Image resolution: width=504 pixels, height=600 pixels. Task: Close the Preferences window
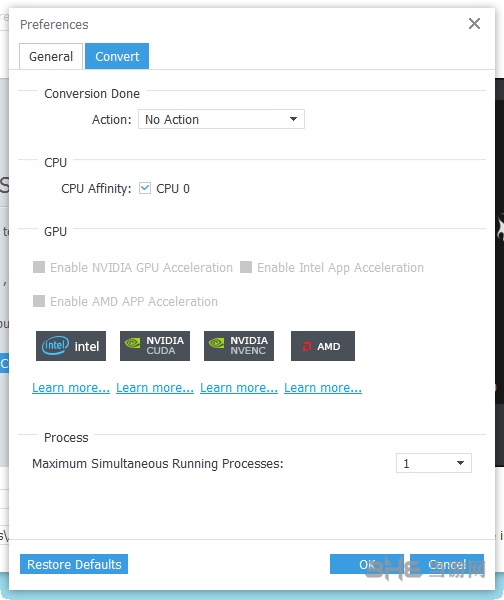coord(474,24)
